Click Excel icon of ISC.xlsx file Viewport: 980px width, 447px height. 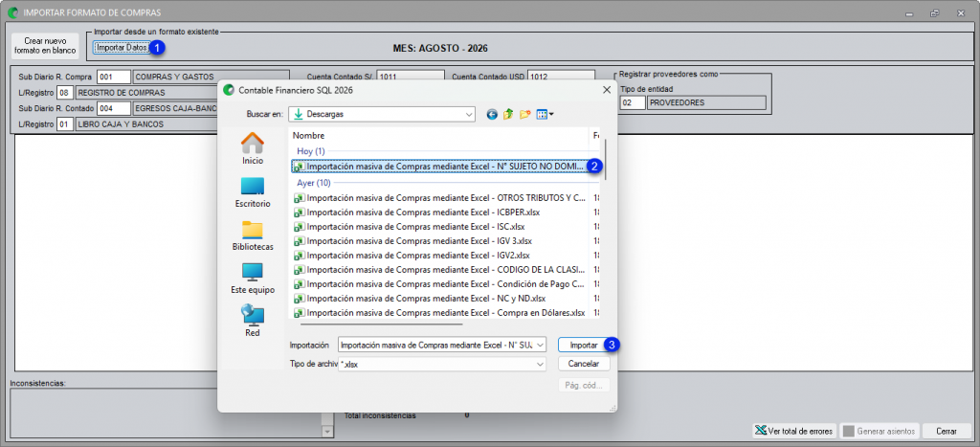[299, 227]
